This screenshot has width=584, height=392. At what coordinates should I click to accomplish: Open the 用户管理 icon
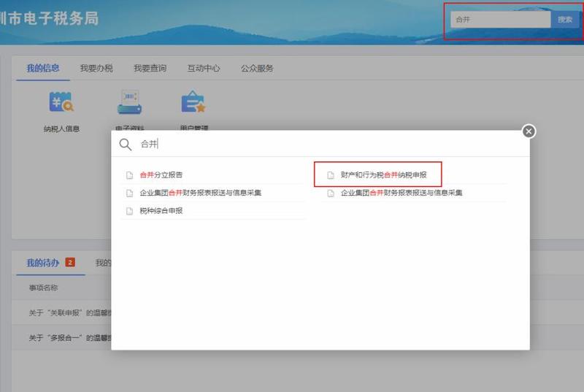click(193, 103)
